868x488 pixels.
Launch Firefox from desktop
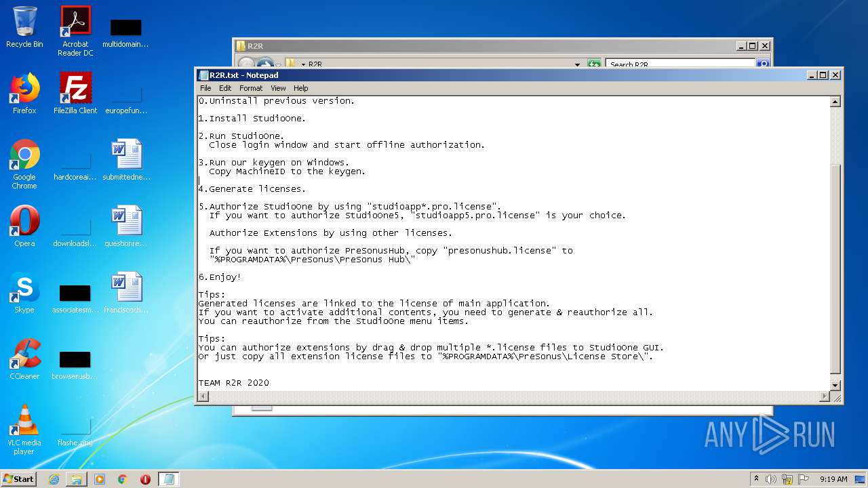tap(24, 94)
